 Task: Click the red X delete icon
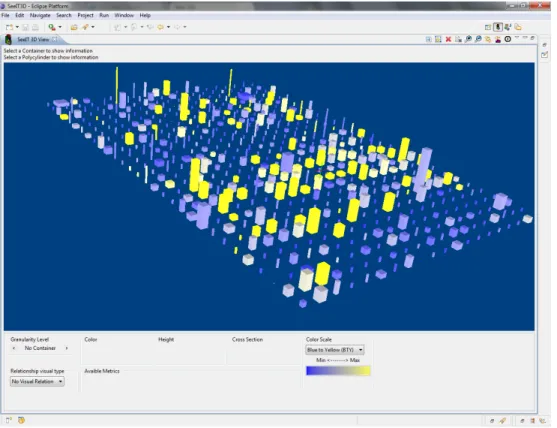tap(448, 39)
